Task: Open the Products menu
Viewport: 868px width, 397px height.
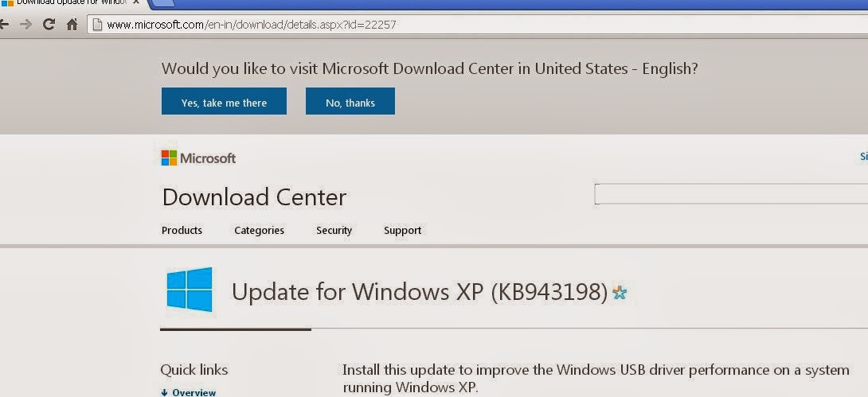Action: (x=182, y=231)
